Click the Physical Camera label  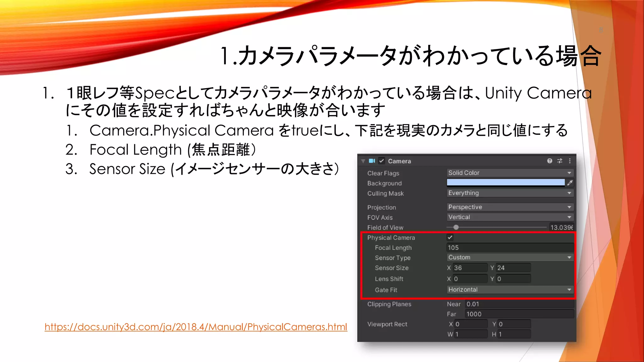pos(391,238)
